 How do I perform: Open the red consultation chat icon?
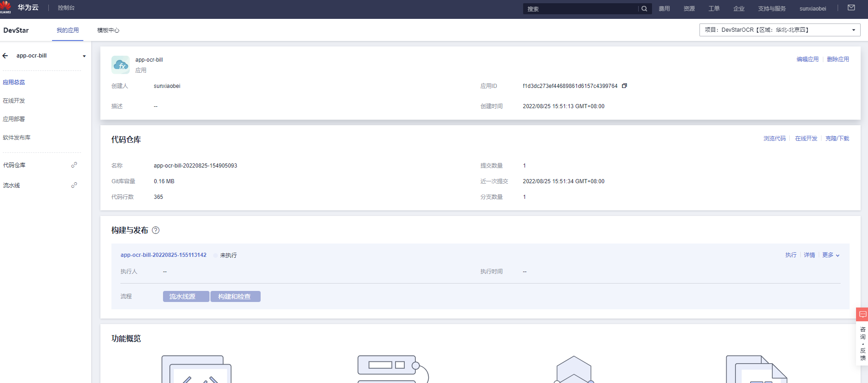click(x=862, y=314)
